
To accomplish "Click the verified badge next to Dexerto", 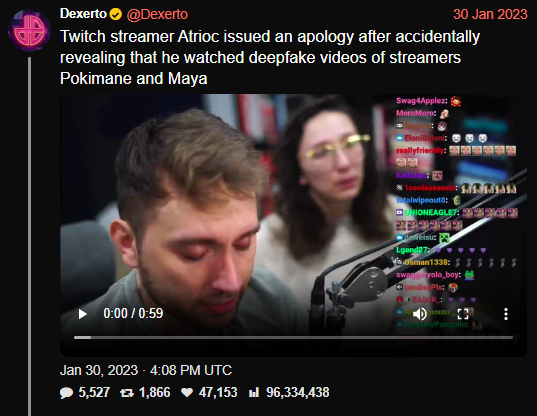I will point(116,14).
